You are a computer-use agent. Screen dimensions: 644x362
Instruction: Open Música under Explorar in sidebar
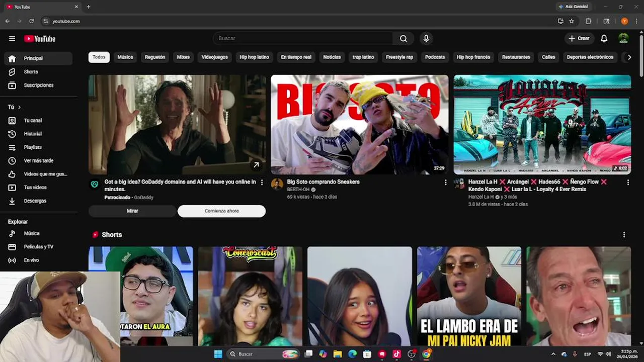pos(38,233)
